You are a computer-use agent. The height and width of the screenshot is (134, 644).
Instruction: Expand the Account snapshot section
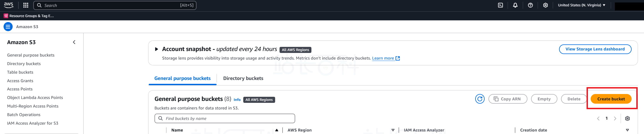(156, 49)
